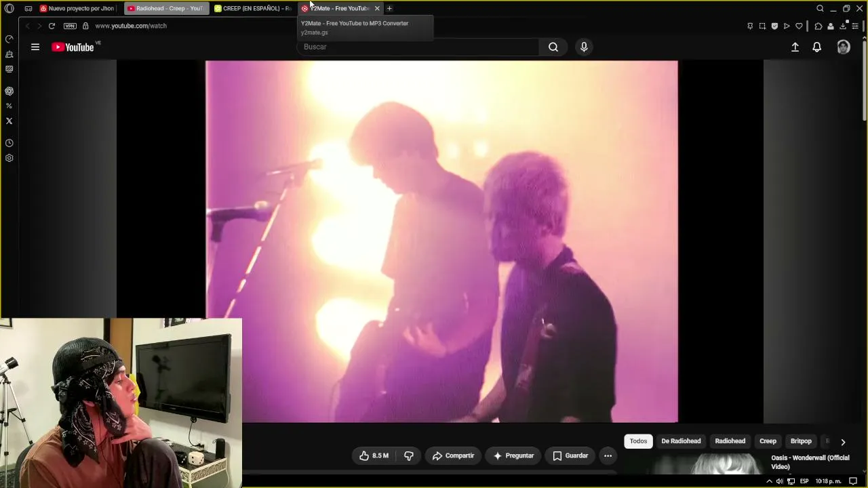Save the video with Guardar button
Image resolution: width=868 pixels, height=488 pixels.
[x=570, y=455]
